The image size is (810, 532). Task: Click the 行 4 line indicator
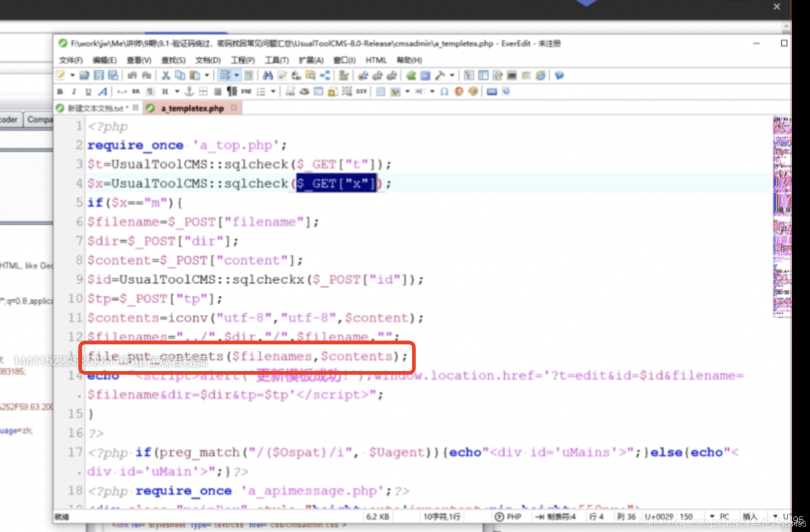click(x=596, y=517)
